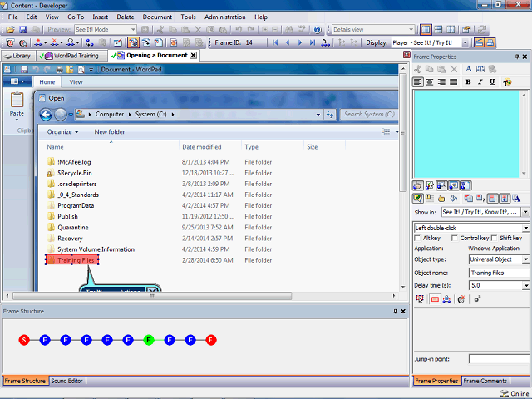
Task: Enable the Alt key checkbox
Action: pyautogui.click(x=417, y=239)
